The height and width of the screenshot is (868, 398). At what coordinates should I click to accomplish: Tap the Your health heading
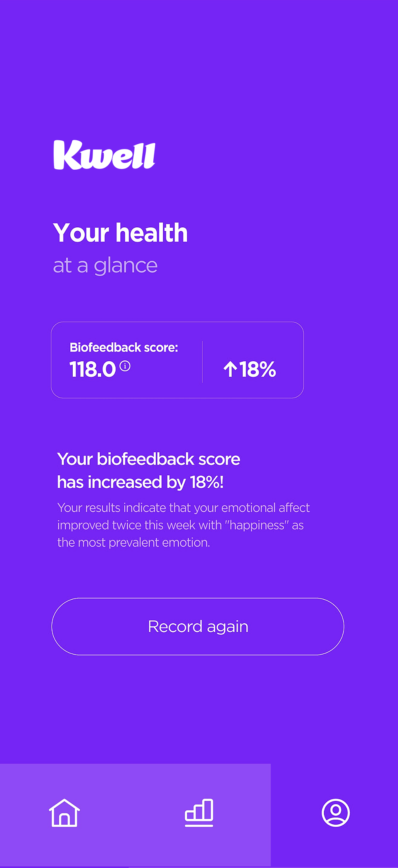[120, 232]
